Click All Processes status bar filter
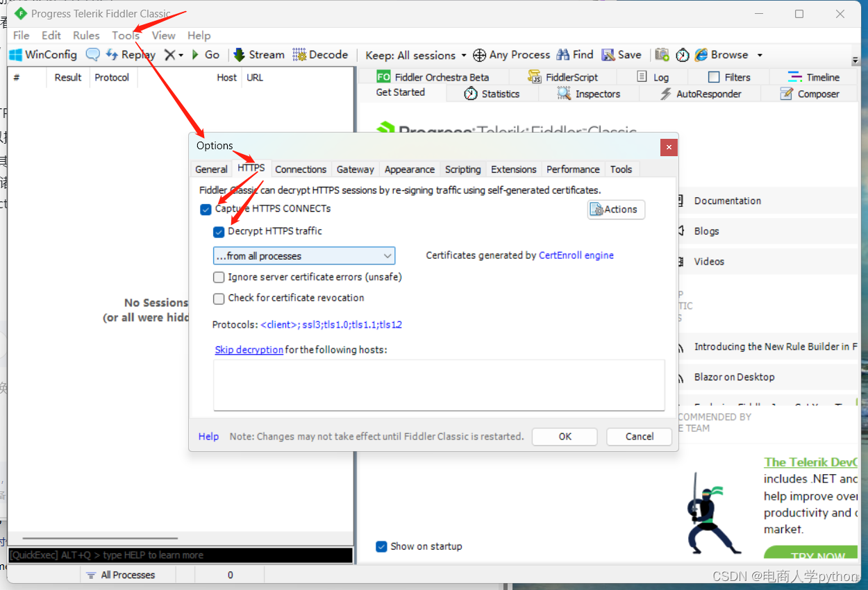Viewport: 868px width, 590px height. pyautogui.click(x=120, y=575)
